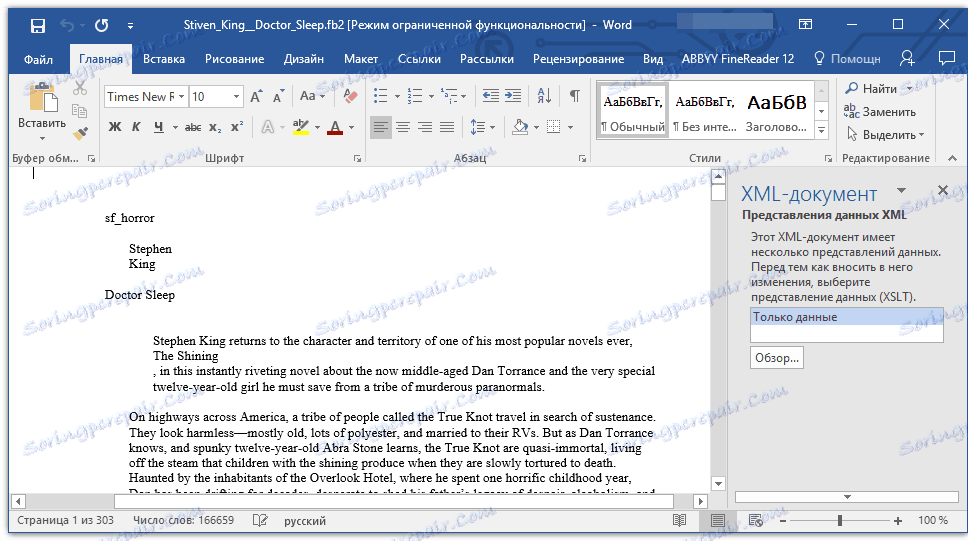Click the Copy icon in clipboard group

coord(80,111)
